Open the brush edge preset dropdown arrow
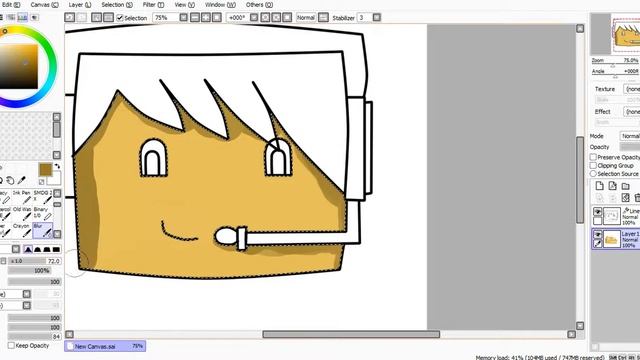Image resolution: width=640 pixels, height=360 pixels. coord(16,249)
